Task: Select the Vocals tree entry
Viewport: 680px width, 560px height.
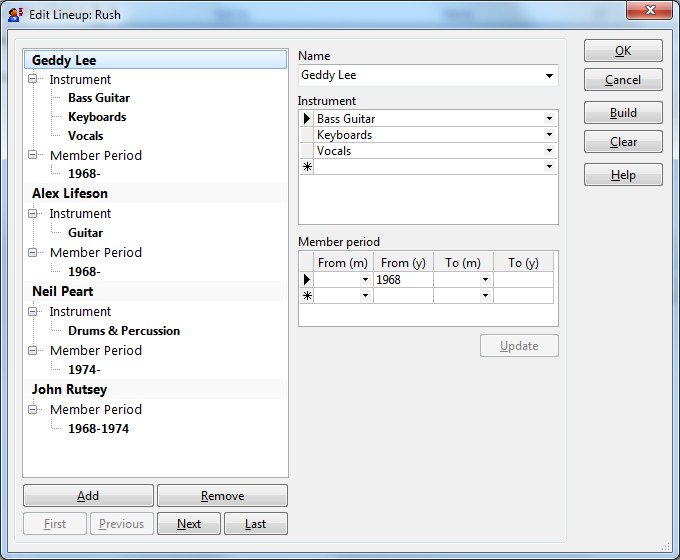Action: (85, 136)
